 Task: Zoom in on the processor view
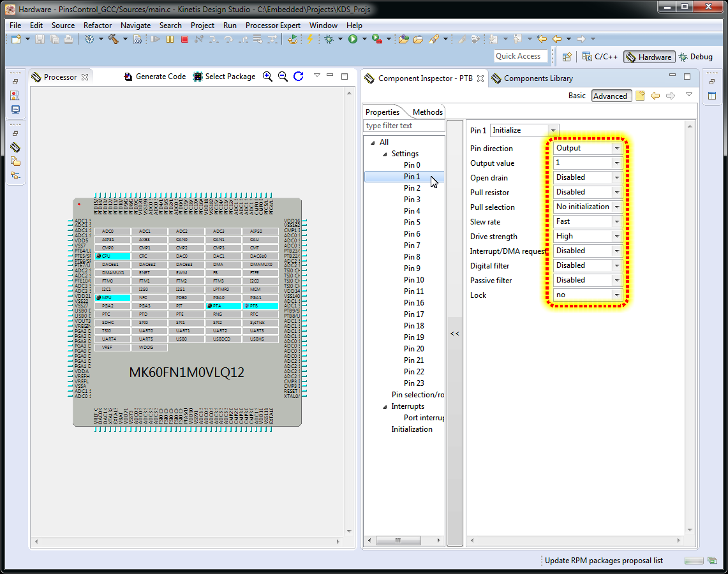click(x=267, y=77)
